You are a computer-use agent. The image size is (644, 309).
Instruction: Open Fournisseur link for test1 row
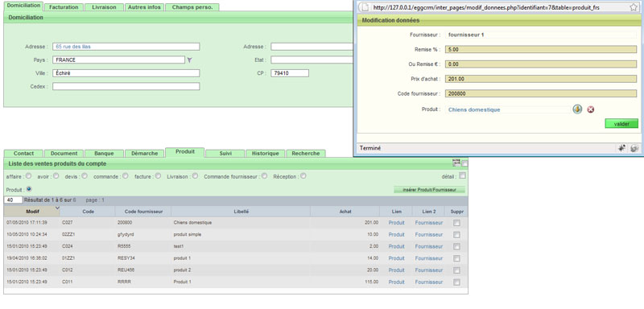tap(429, 246)
